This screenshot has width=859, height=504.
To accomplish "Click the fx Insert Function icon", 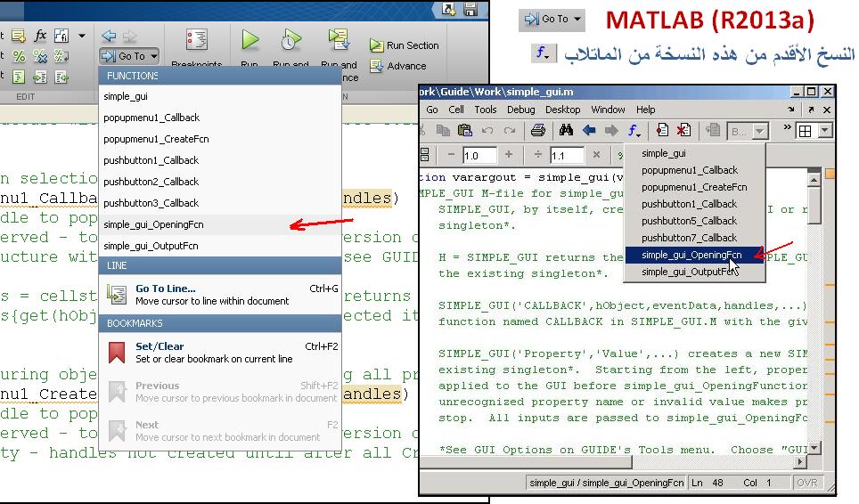I will click(40, 37).
